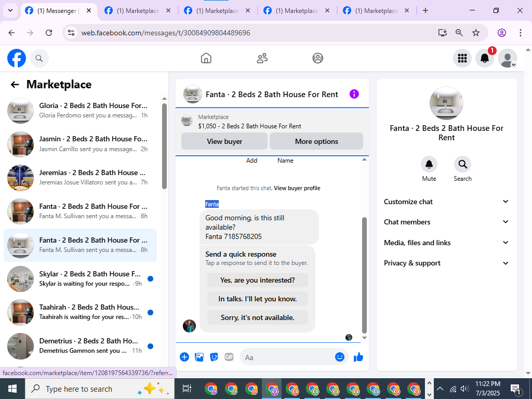This screenshot has height=399, width=532.
Task: Open Chrome zoom magnifier icon in address bar
Action: point(459,33)
